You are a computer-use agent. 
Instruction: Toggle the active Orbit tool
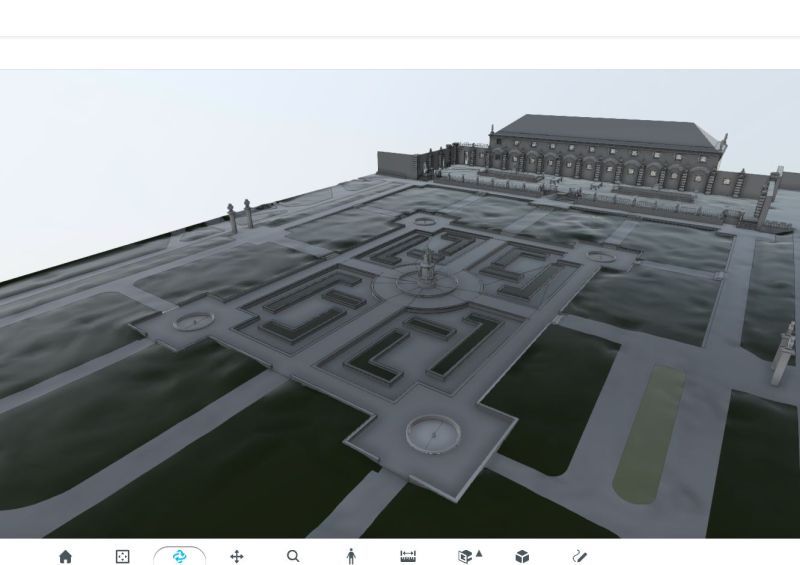pyautogui.click(x=180, y=556)
